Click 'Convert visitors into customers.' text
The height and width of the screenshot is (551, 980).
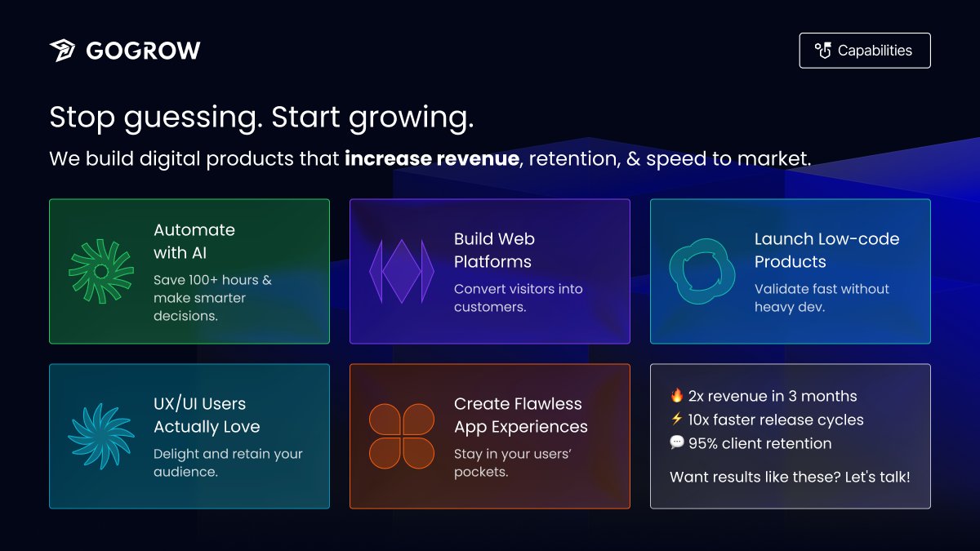(519, 298)
